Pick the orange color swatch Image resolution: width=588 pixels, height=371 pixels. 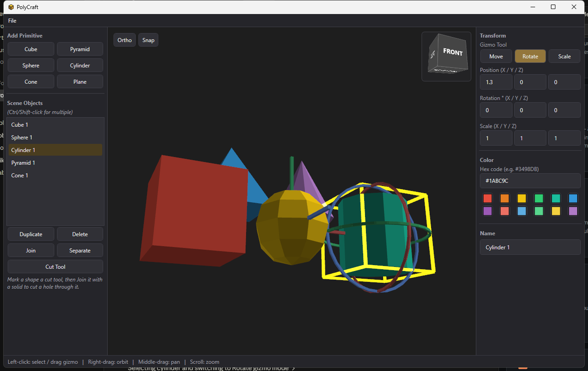[x=504, y=198]
